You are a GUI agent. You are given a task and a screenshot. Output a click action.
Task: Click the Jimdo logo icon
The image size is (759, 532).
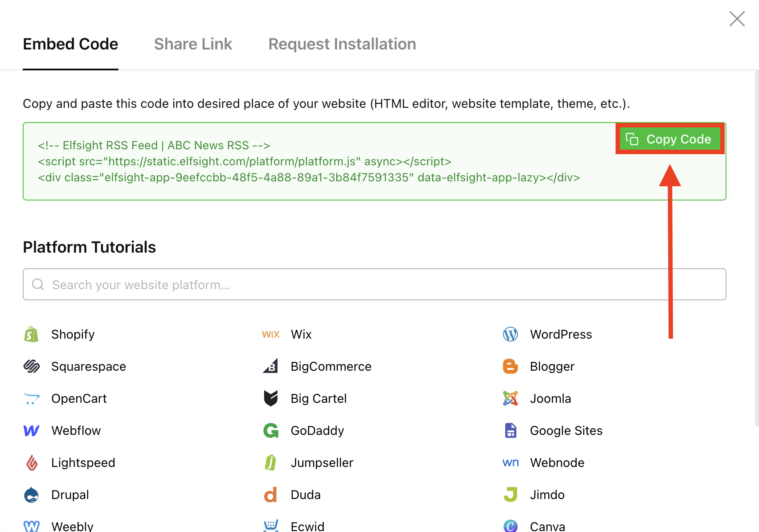(x=510, y=495)
